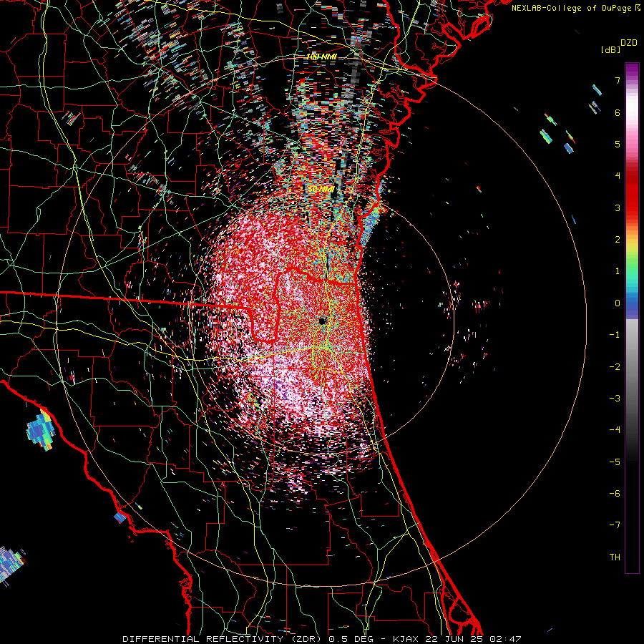The height and width of the screenshot is (644, 644).
Task: Click the black radar site dot at map center
Action: [323, 321]
